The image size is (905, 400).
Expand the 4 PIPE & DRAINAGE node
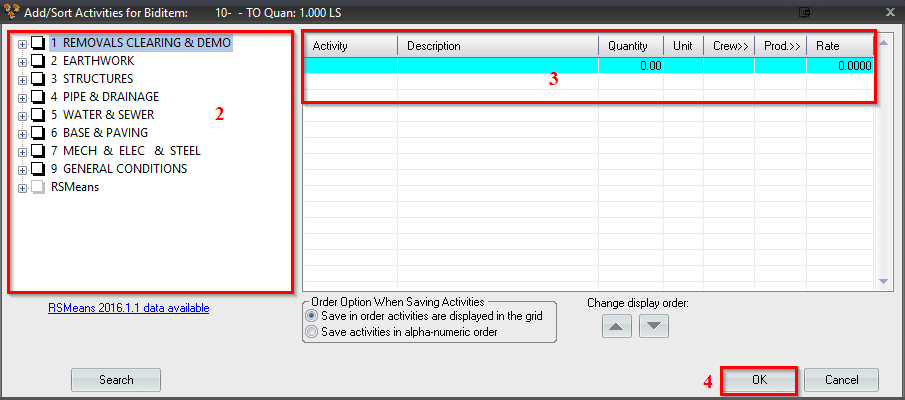(22, 97)
